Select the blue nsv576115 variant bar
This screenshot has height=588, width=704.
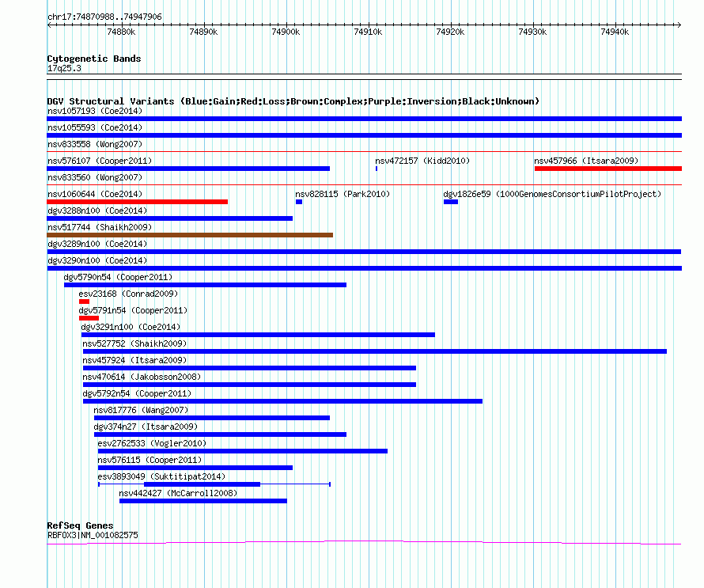point(195,468)
